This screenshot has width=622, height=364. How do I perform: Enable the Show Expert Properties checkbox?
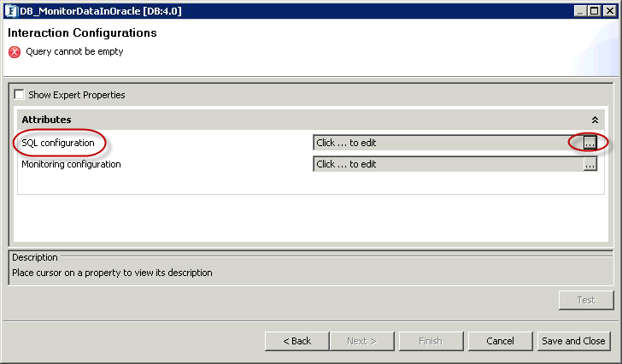[19, 94]
